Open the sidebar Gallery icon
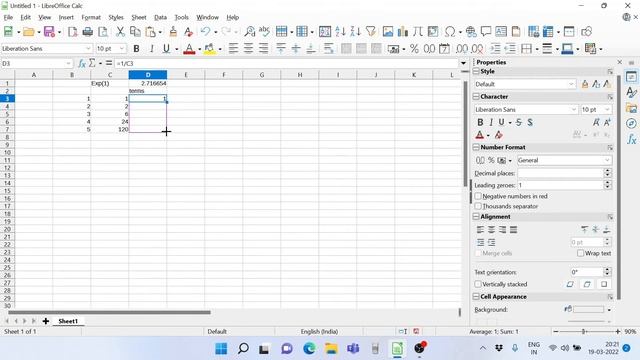 click(x=631, y=108)
